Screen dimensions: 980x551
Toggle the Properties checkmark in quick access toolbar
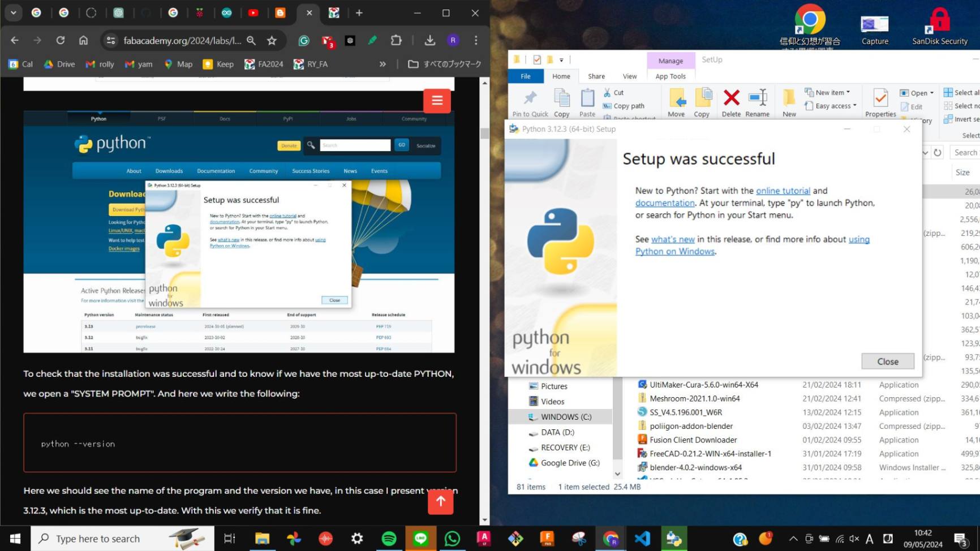tap(537, 59)
